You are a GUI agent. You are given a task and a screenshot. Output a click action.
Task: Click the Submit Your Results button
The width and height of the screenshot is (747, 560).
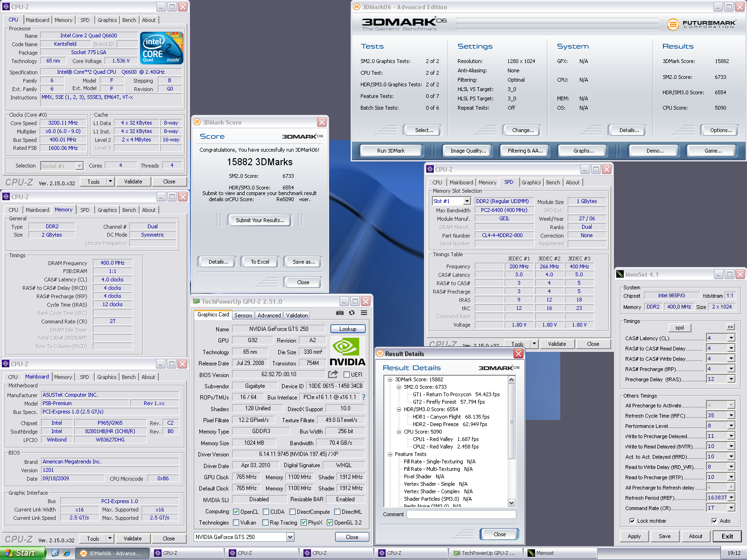click(260, 220)
